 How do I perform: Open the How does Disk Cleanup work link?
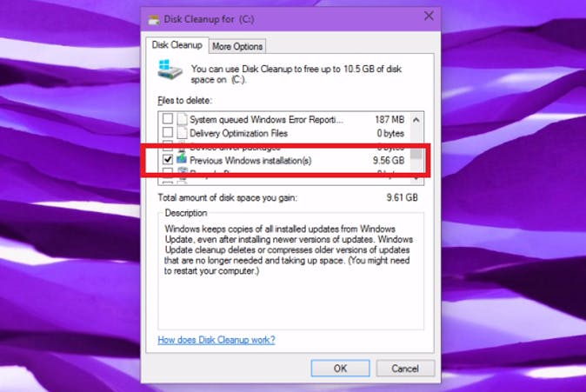click(216, 340)
